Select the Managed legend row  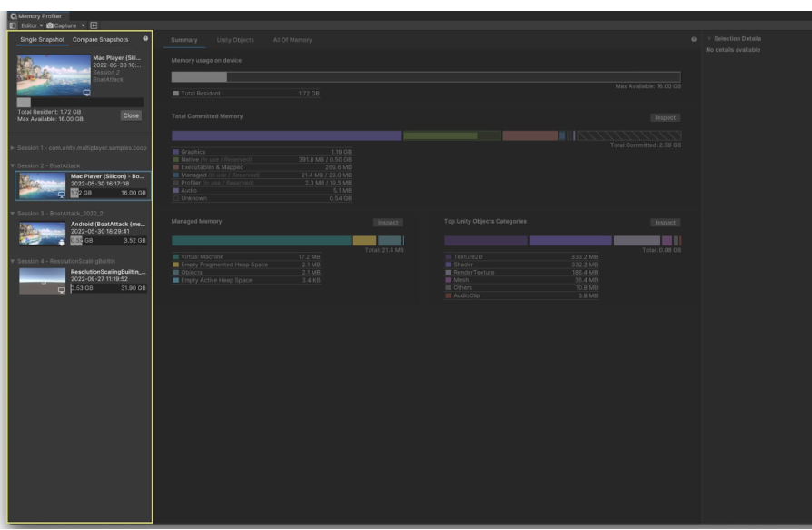click(262, 175)
